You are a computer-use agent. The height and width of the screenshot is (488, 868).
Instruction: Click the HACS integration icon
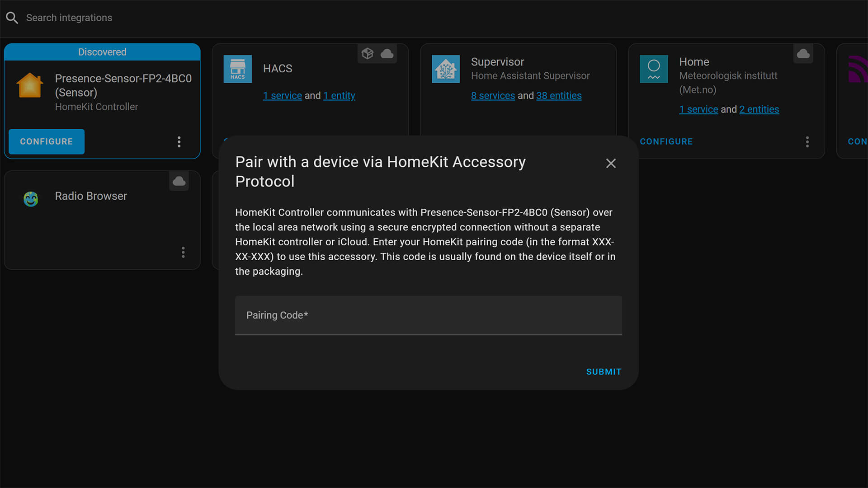tap(237, 69)
